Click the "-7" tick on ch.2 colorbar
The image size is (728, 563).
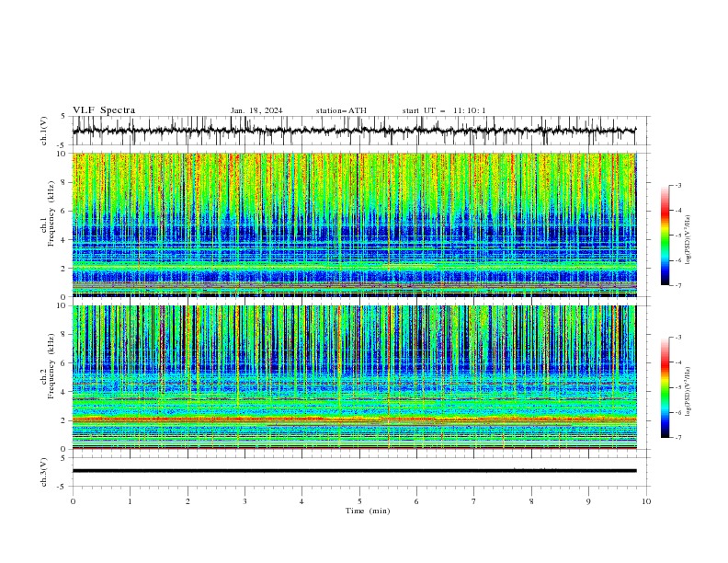pyautogui.click(x=677, y=438)
